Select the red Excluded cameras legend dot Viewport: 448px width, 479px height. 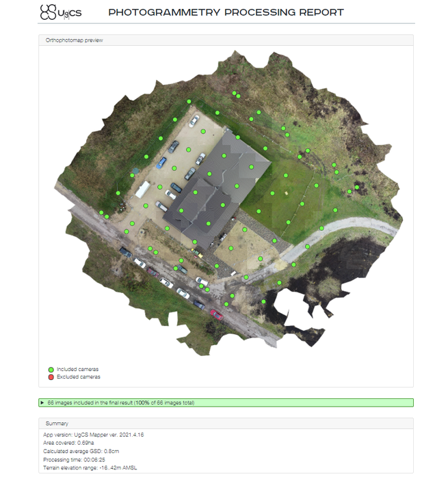[51, 377]
